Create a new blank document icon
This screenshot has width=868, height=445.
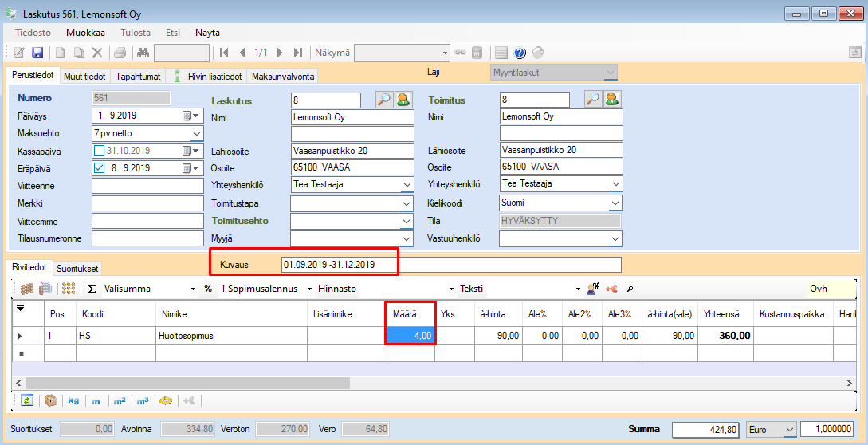61,53
